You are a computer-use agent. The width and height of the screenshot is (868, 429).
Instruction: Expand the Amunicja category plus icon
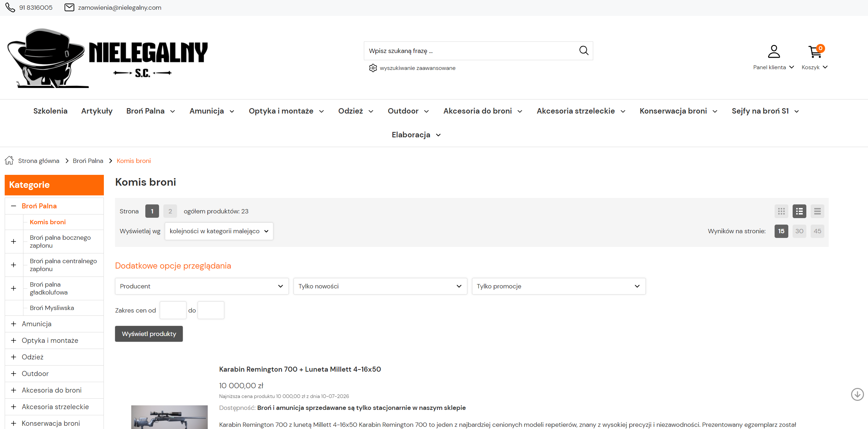[13, 324]
